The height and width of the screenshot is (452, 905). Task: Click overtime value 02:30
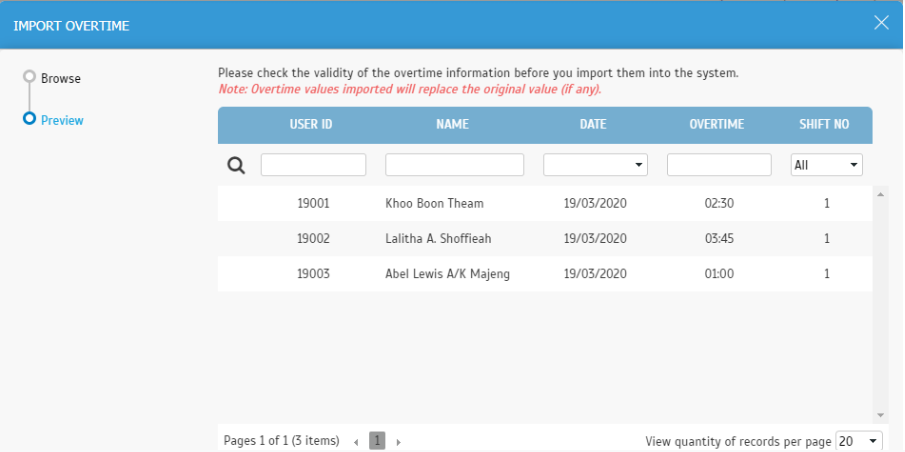click(x=719, y=203)
